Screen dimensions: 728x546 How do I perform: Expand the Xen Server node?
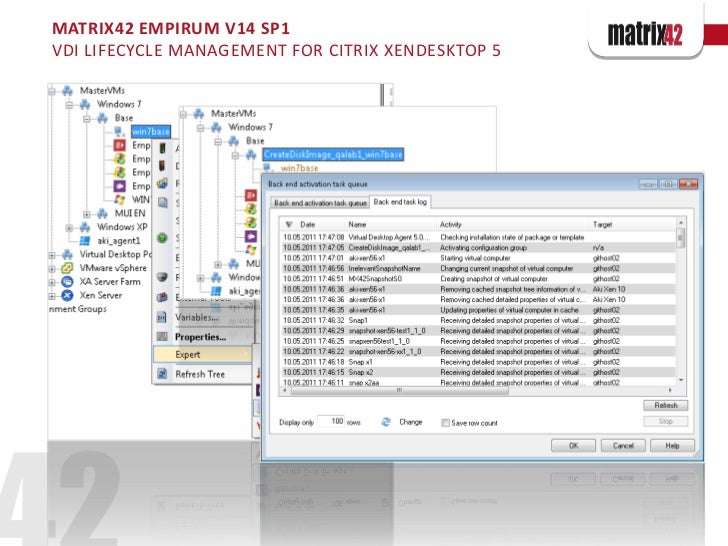[52, 296]
